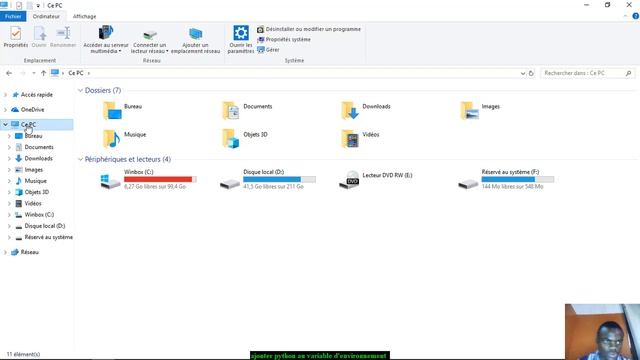
Task: Expand Accès rapide tree node
Action: (5, 95)
